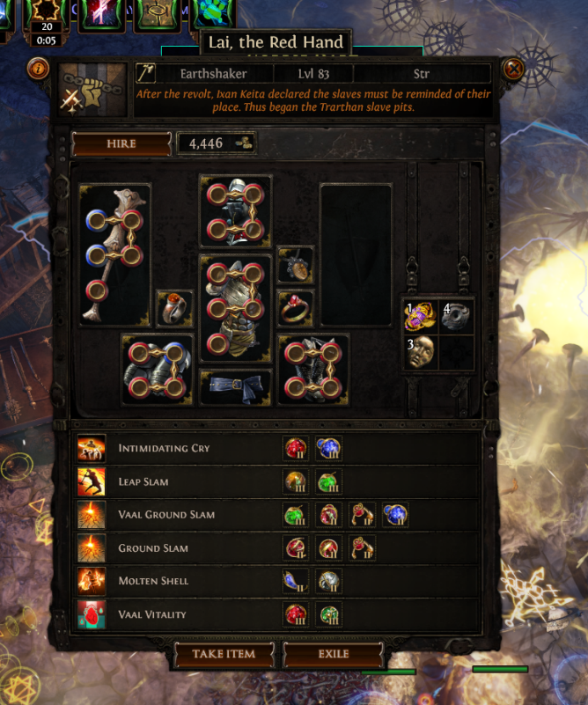Click the EXILE button
The height and width of the screenshot is (705, 588).
(x=333, y=654)
